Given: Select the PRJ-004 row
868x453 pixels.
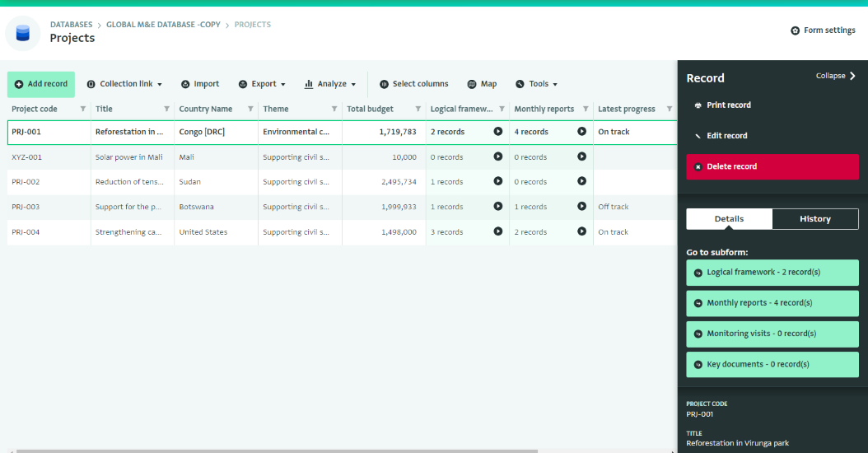Looking at the screenshot, I should [342, 232].
